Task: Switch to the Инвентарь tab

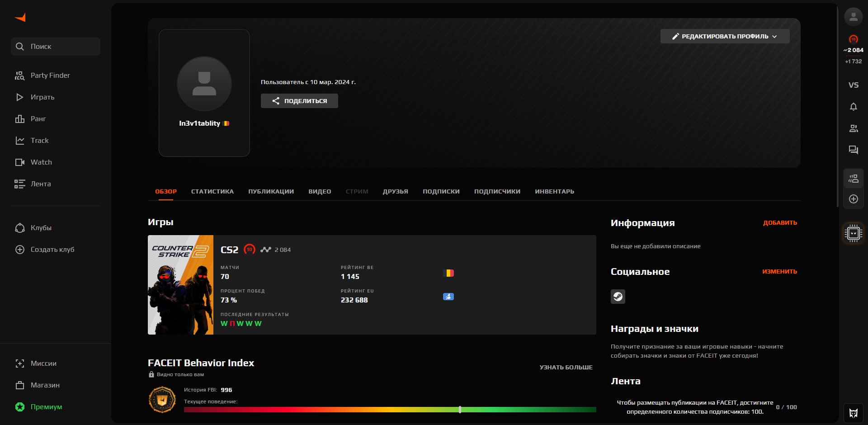Action: 554,192
